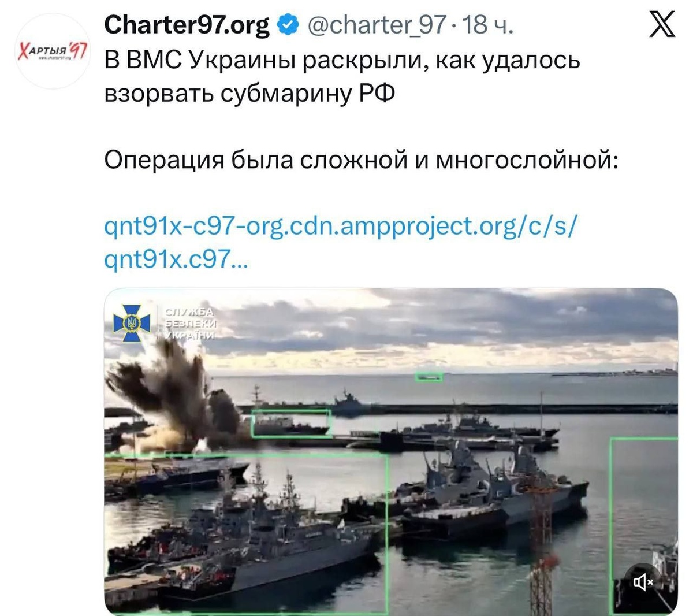Screen dimensions: 693x616
Task: Tap the X logo icon
Action: point(662,25)
